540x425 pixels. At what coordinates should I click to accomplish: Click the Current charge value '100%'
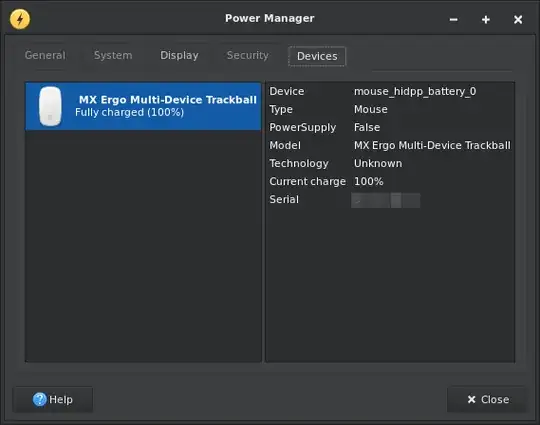(x=368, y=182)
